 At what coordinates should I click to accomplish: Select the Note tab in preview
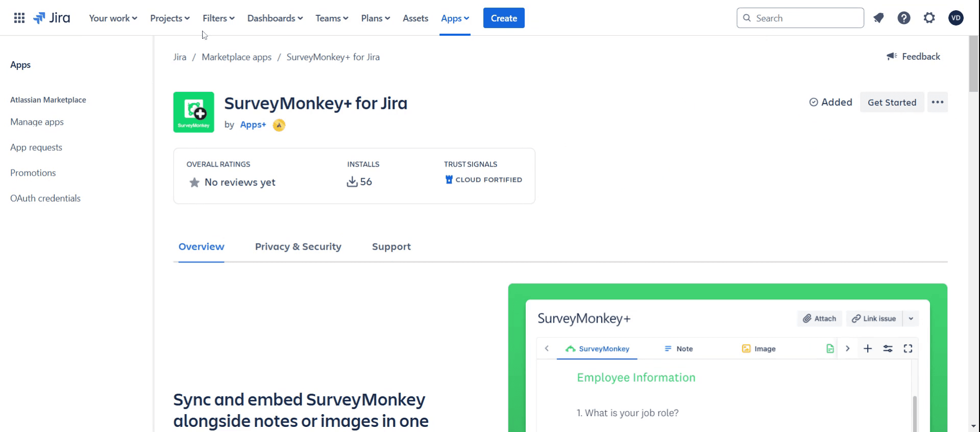coord(678,349)
